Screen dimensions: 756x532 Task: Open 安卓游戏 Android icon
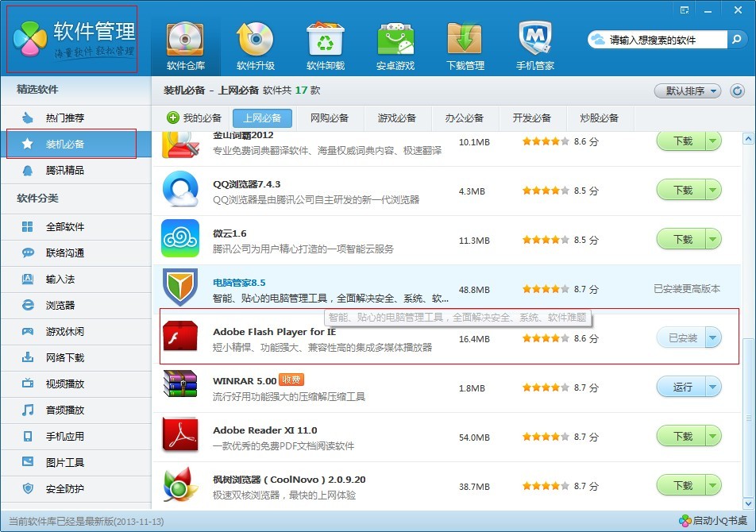pyautogui.click(x=395, y=39)
